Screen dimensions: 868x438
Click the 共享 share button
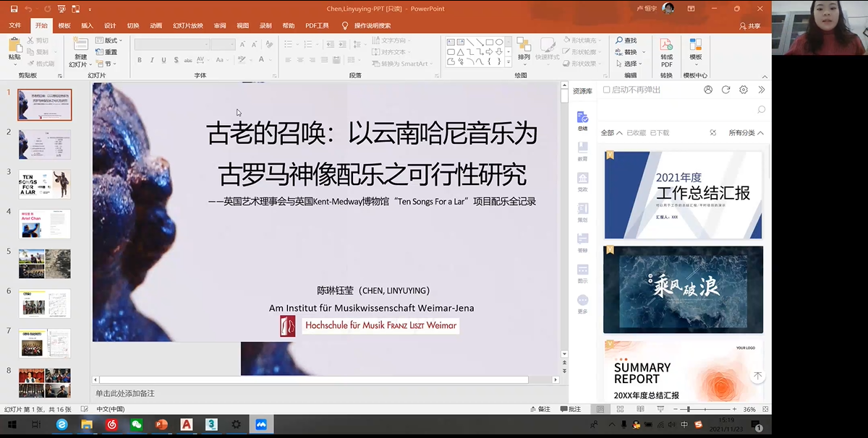pyautogui.click(x=749, y=25)
